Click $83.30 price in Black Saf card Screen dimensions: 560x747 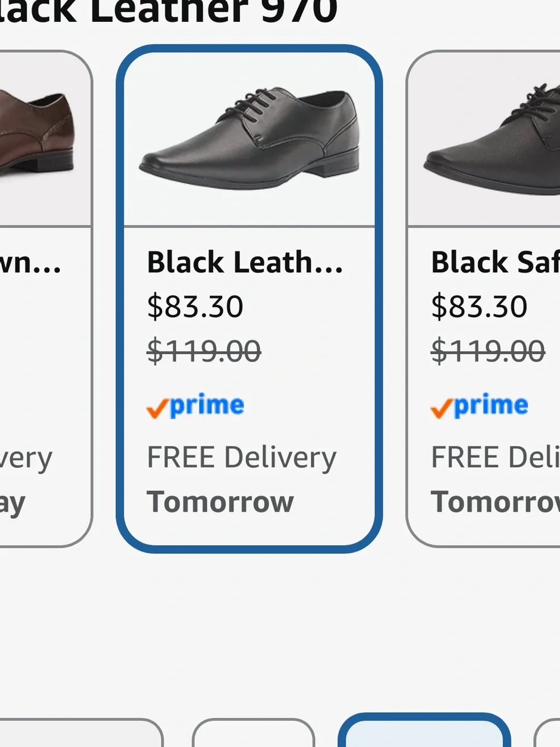point(479,307)
